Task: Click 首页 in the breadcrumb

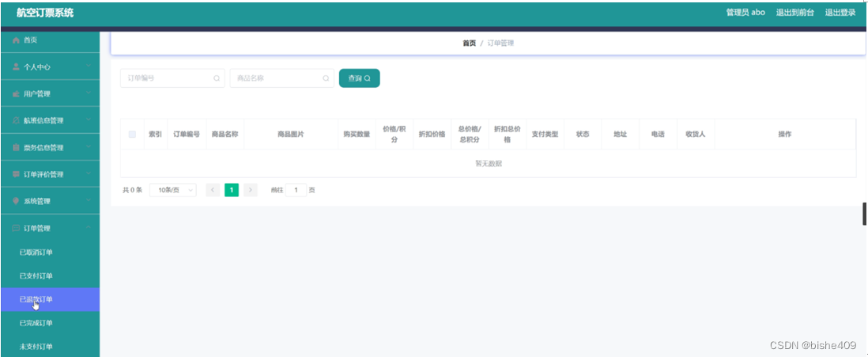Action: [469, 44]
